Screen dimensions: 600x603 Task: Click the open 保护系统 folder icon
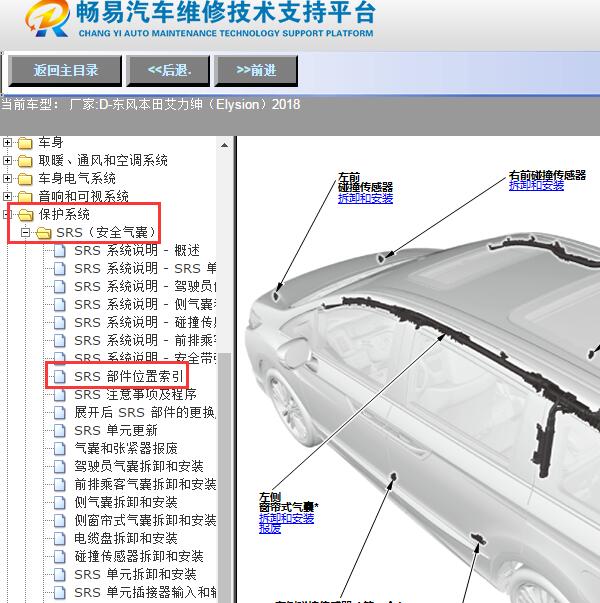tap(26, 215)
